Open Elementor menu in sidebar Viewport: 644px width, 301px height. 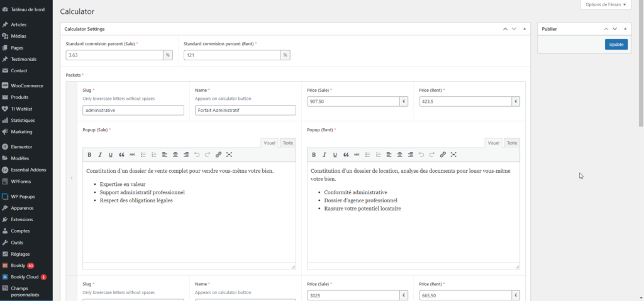26,146
